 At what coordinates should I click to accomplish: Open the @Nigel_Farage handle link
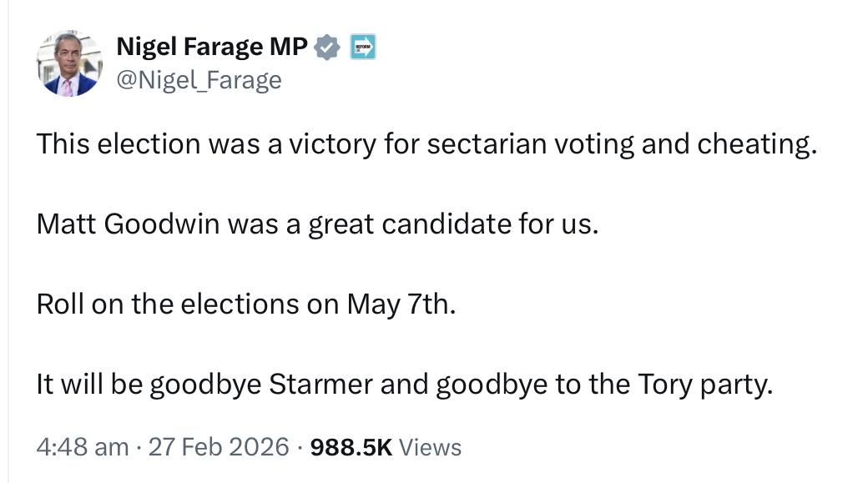pyautogui.click(x=199, y=80)
